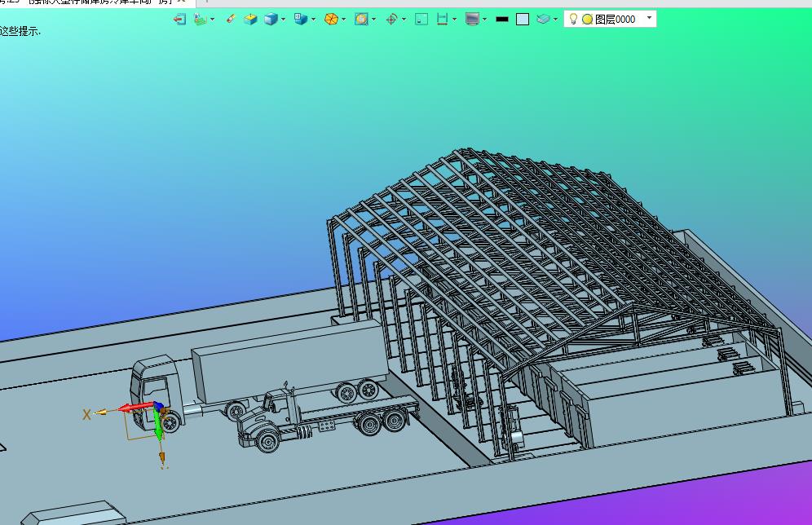This screenshot has height=525, width=812.
Task: Open the dimension tool dropdown arrow
Action: [x=455, y=20]
